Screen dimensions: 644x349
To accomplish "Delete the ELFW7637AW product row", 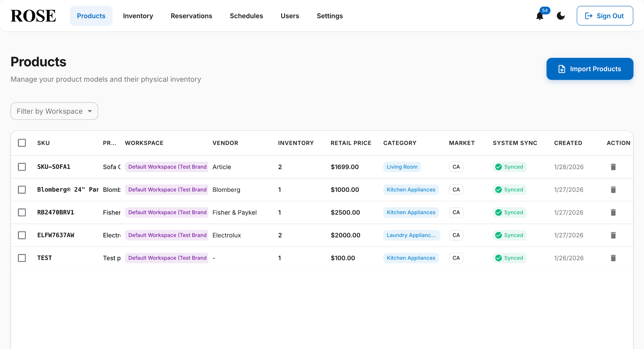I will [x=613, y=235].
